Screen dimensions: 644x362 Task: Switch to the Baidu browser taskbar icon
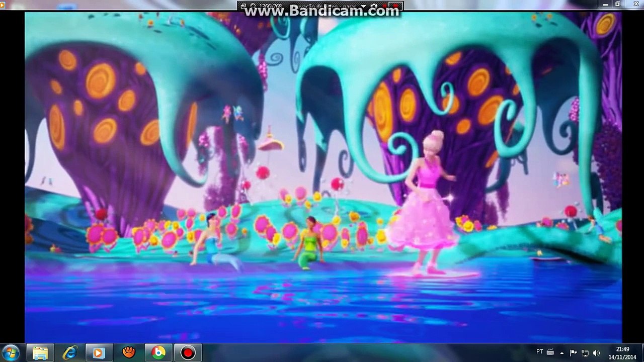(158, 353)
